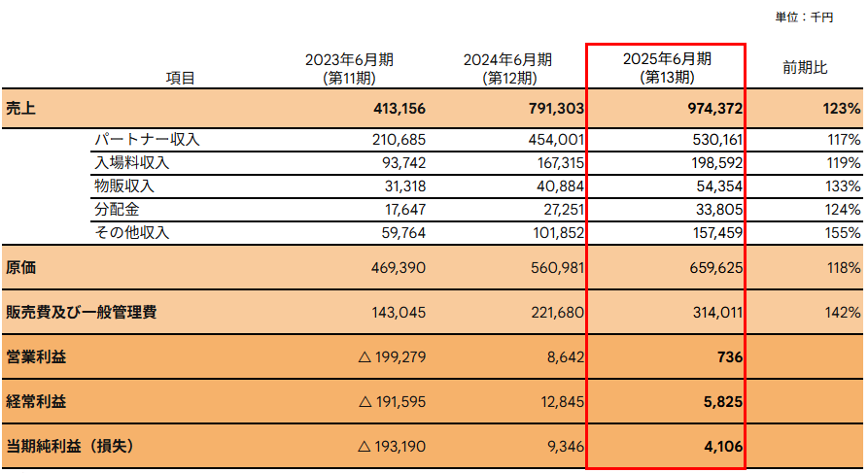Viewport: 868px width, 473px height.
Task: Select the 当期純利益（損失） row label
Action: [68, 446]
